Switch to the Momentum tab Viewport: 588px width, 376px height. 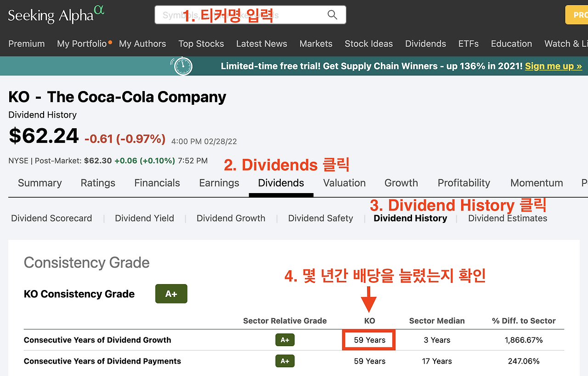click(537, 183)
